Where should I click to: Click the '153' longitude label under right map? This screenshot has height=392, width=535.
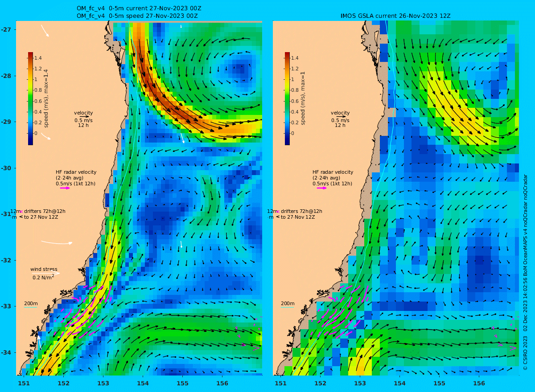tap(360, 383)
